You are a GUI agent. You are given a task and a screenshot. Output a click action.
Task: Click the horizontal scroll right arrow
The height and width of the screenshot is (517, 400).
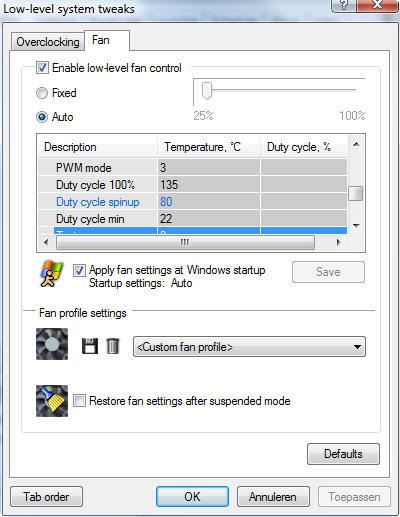(339, 242)
